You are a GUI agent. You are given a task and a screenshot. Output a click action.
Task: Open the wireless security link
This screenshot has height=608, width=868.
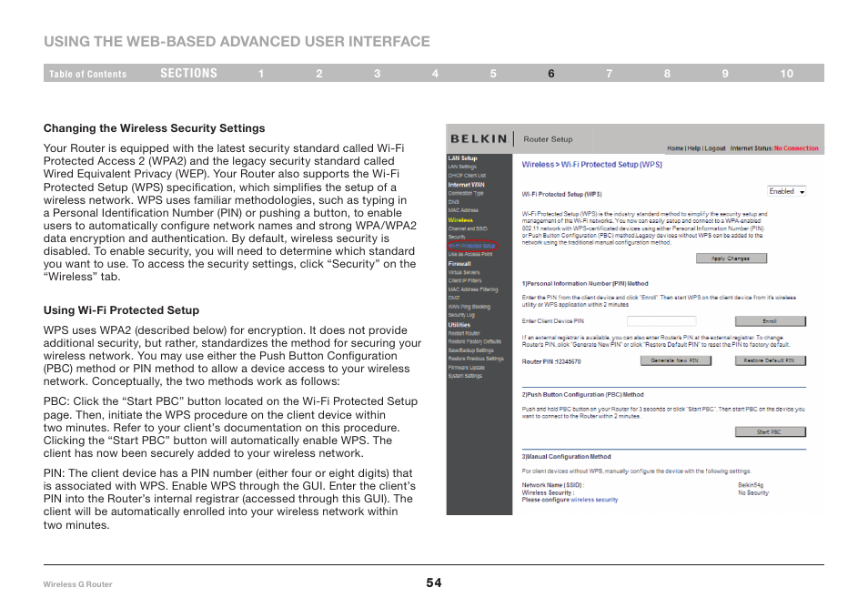click(x=594, y=500)
